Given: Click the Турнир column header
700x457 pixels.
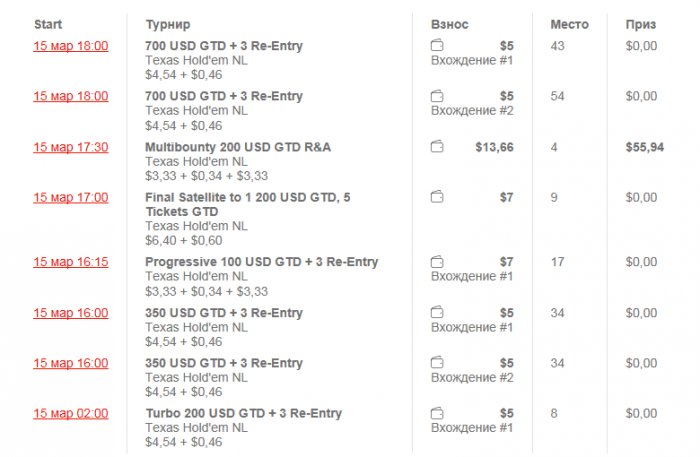Looking at the screenshot, I should [x=168, y=23].
